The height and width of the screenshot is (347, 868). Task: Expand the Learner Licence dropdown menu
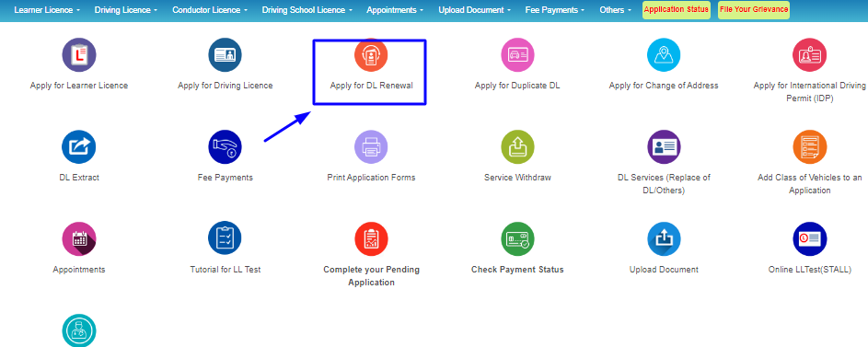coord(47,10)
